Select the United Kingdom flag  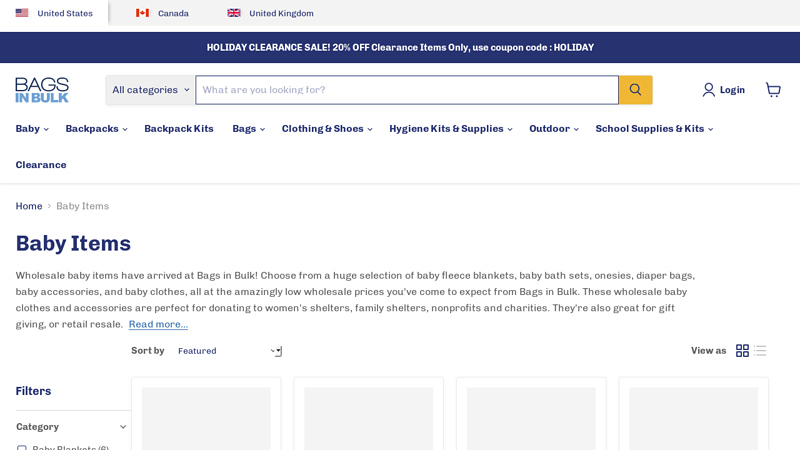click(234, 13)
